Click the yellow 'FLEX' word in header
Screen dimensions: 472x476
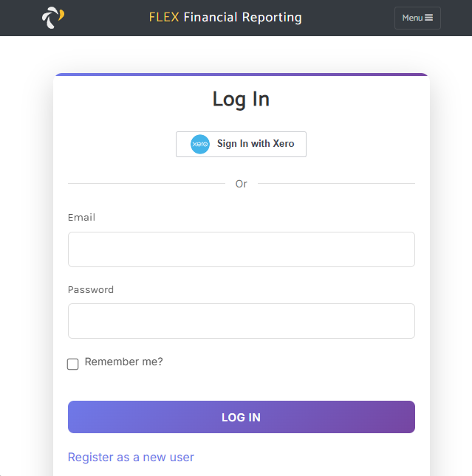164,17
